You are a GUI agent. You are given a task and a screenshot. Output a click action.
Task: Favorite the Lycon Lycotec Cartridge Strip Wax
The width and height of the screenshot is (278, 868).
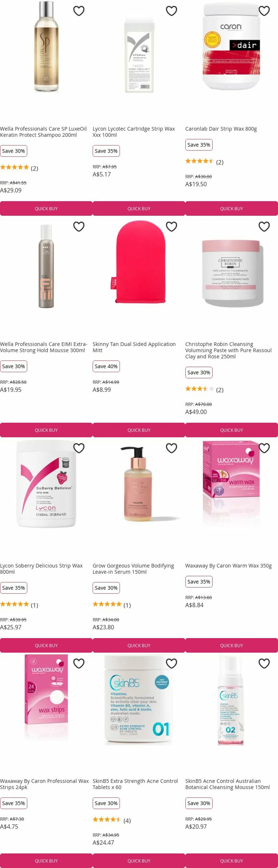(171, 11)
